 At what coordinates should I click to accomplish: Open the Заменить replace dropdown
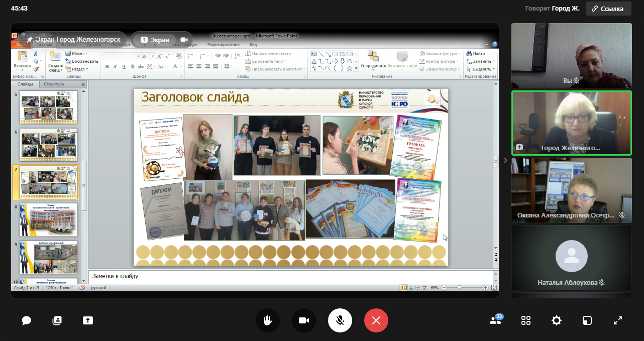click(481, 61)
